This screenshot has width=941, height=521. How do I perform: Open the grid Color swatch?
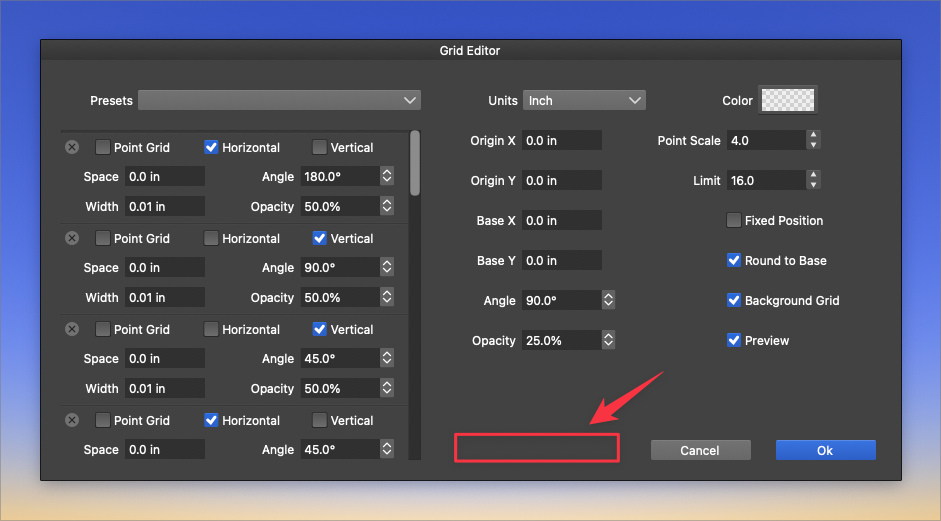coord(788,100)
